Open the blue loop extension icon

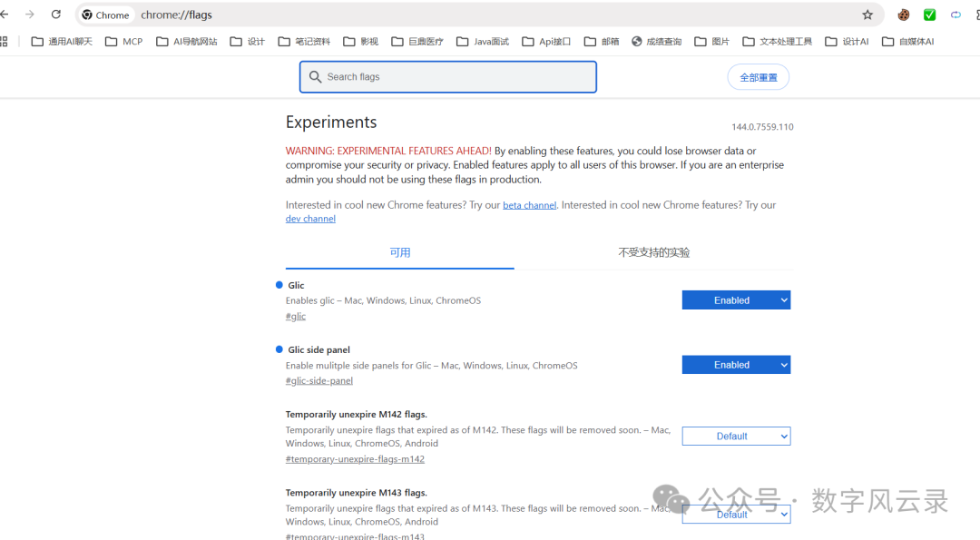[x=955, y=15]
